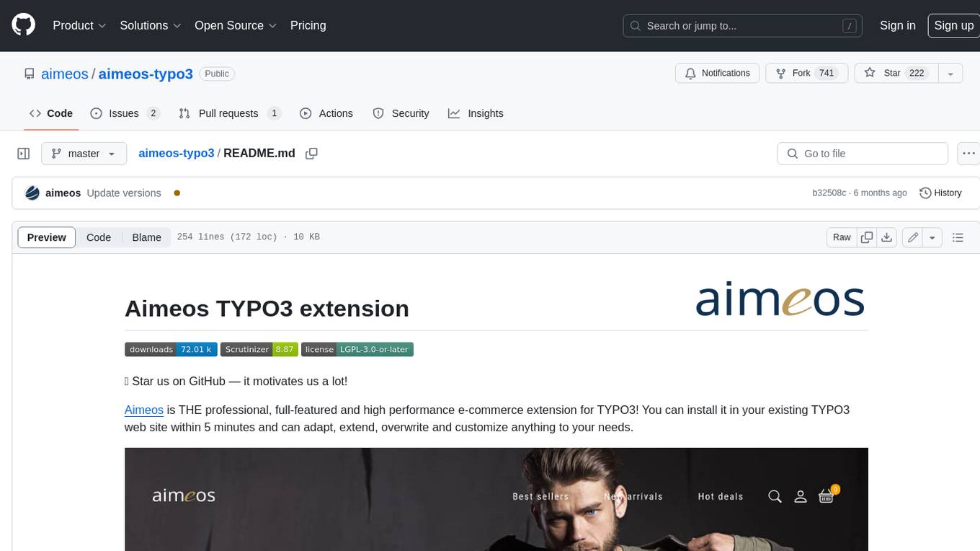
Task: Fork the repository
Action: coord(806,74)
